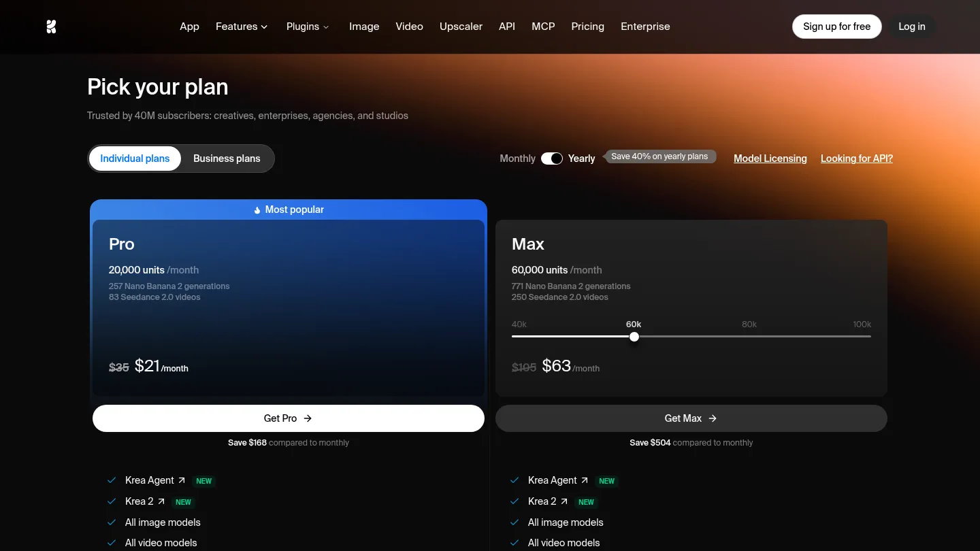980x551 pixels.
Task: Click the Pro plan $21/month price
Action: tap(161, 366)
